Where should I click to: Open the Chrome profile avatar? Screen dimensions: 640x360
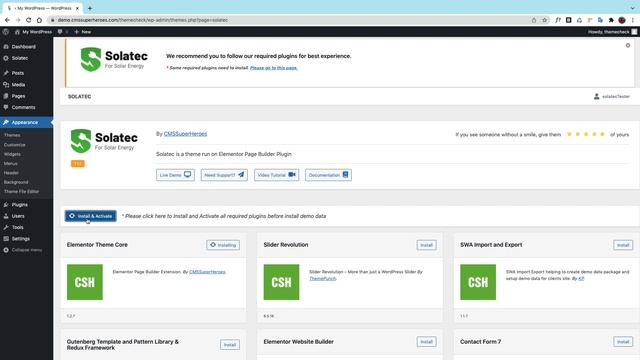[622, 20]
